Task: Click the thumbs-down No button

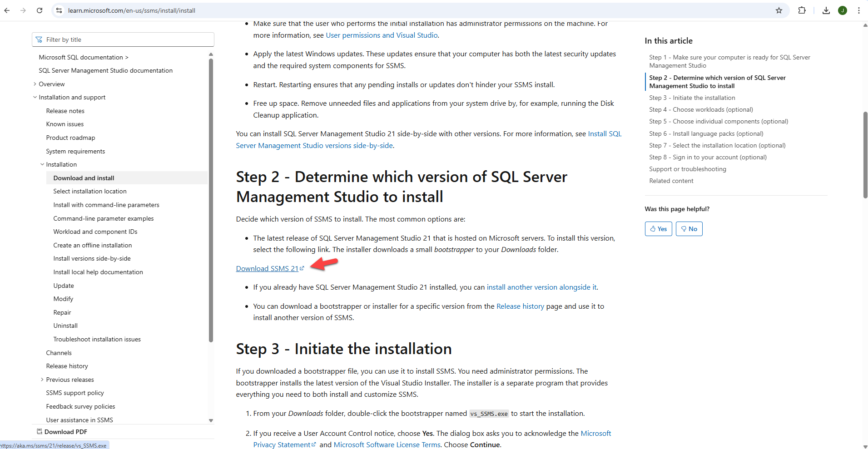Action: pos(689,229)
